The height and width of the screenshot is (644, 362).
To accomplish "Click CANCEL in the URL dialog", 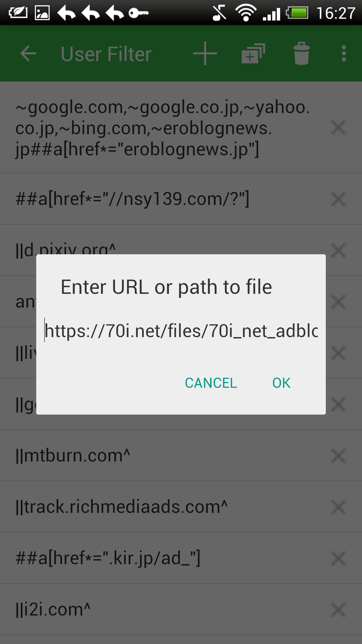I will click(211, 383).
